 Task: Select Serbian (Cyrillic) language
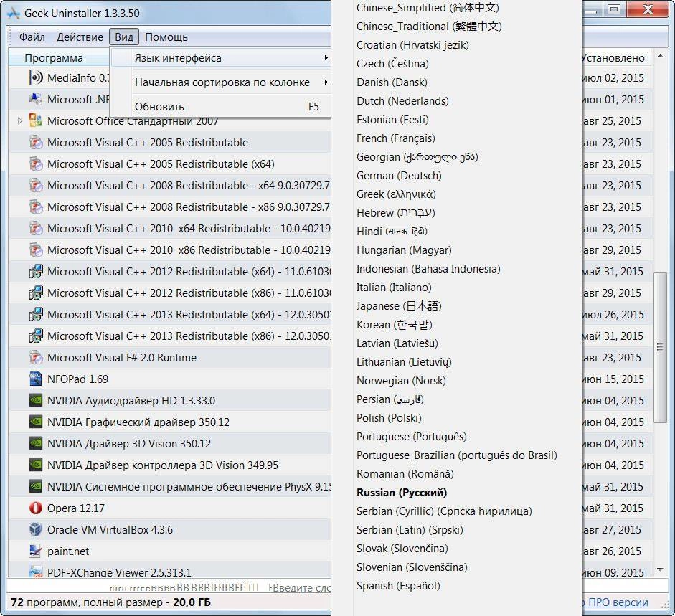tap(444, 511)
